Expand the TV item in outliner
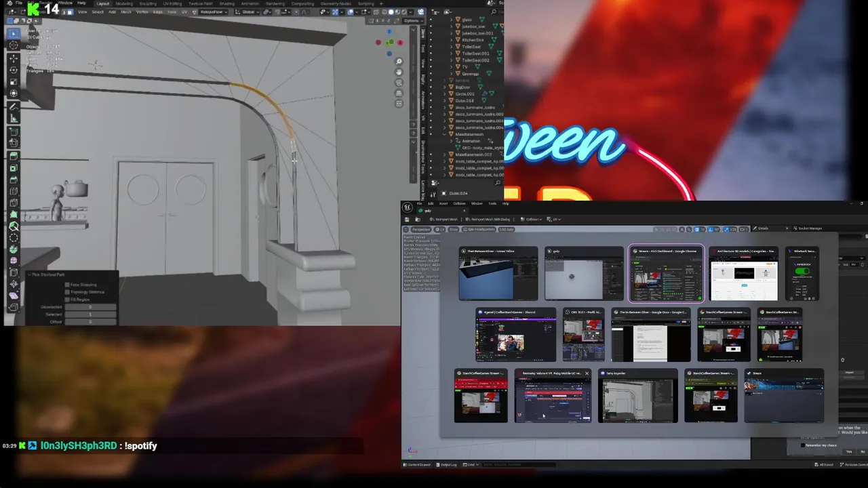Screen dimensions: 868x488 tap(451, 67)
